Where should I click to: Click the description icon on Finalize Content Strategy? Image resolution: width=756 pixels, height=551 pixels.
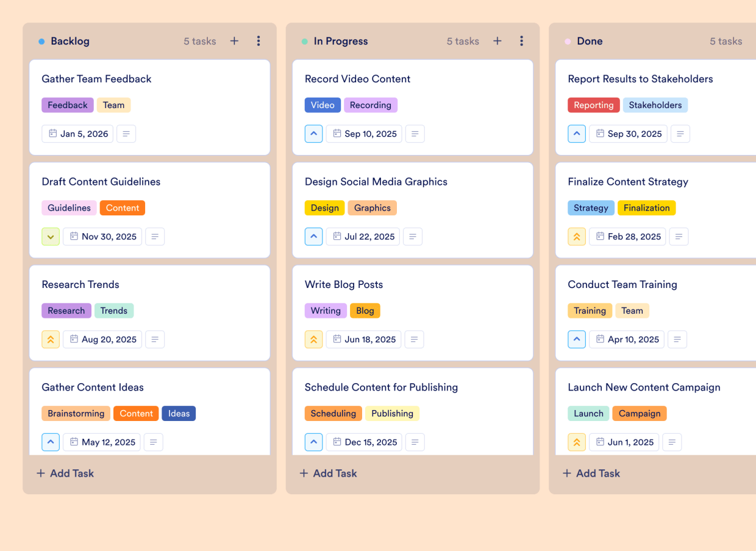pos(679,236)
